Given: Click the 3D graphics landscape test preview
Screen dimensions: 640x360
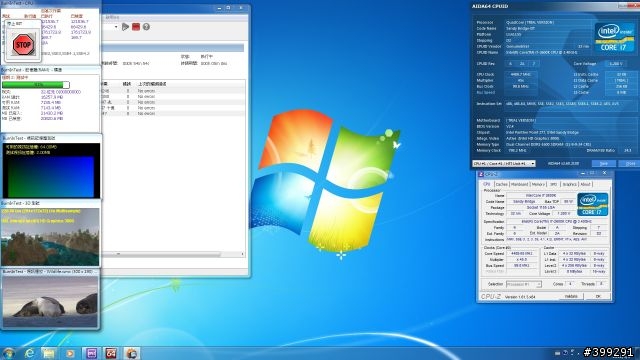Looking at the screenshot, I should click(50, 237).
